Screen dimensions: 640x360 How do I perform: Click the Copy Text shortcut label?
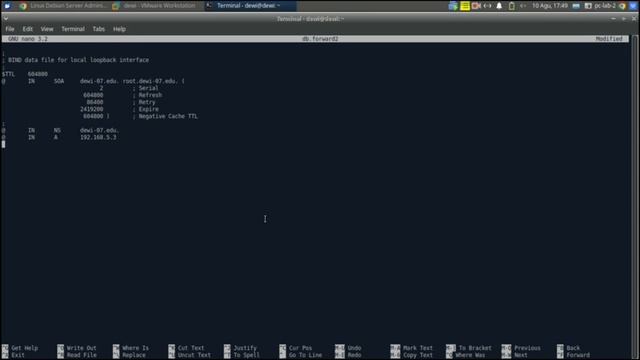pyautogui.click(x=418, y=355)
